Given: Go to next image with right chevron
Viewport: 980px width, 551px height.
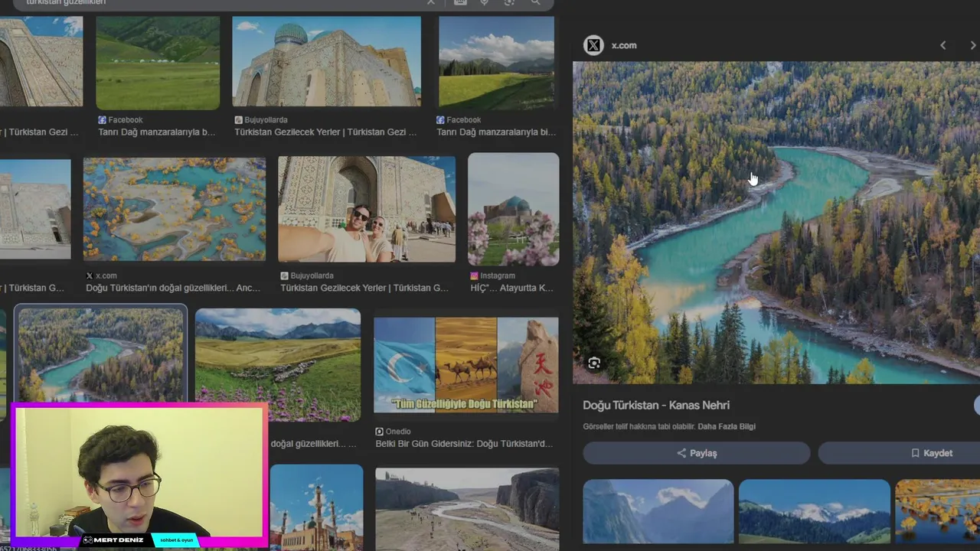Looking at the screenshot, I should [x=973, y=45].
